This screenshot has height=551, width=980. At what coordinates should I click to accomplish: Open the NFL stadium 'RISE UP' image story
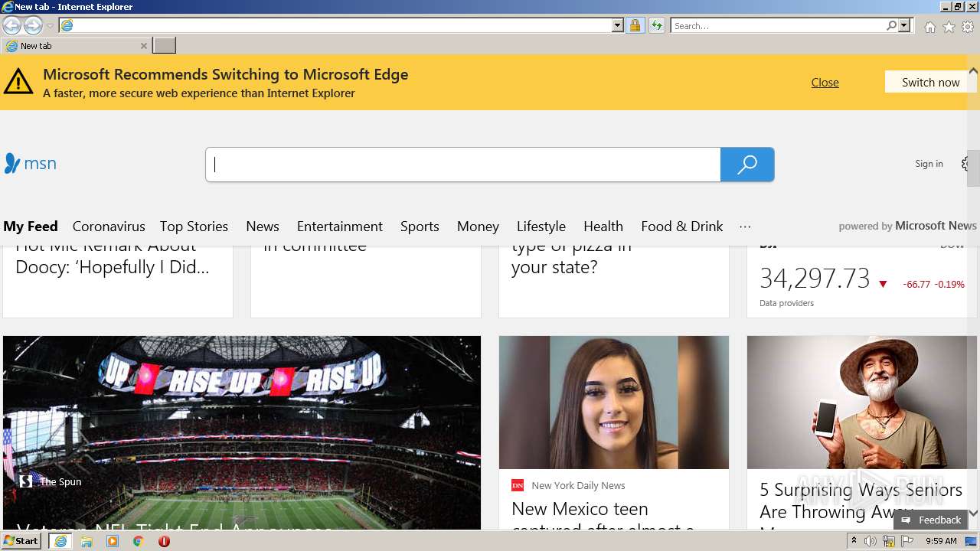pos(242,432)
